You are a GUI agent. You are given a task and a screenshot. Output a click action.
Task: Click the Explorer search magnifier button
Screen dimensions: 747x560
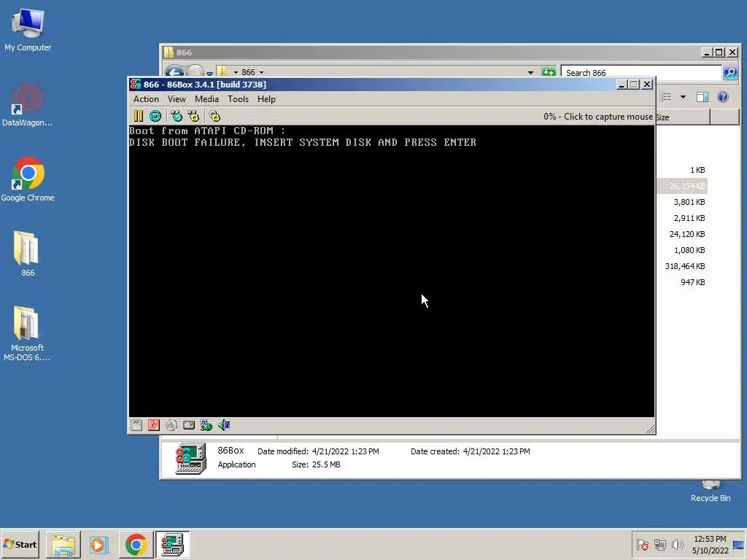(x=730, y=72)
